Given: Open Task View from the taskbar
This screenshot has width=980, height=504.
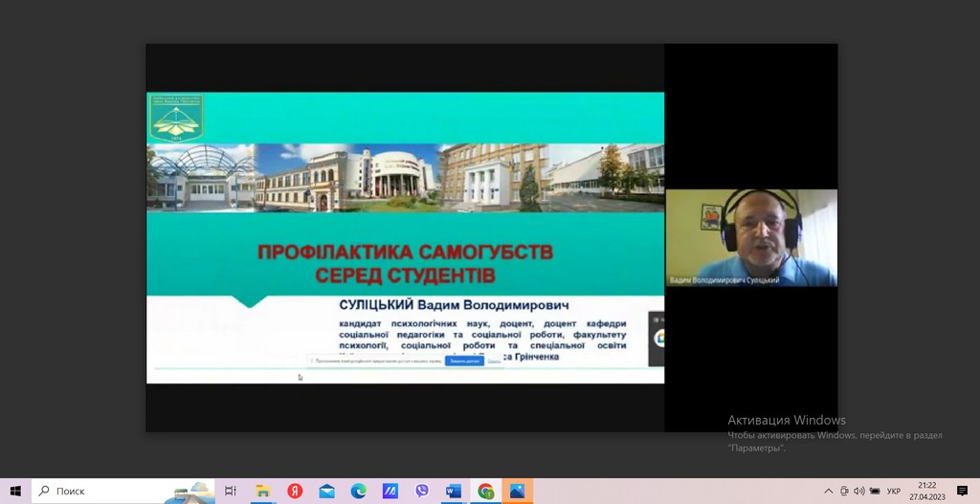Looking at the screenshot, I should (231, 491).
